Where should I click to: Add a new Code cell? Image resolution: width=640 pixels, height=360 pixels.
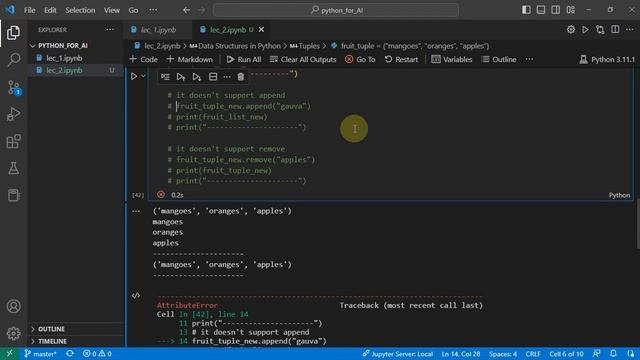(x=143, y=60)
